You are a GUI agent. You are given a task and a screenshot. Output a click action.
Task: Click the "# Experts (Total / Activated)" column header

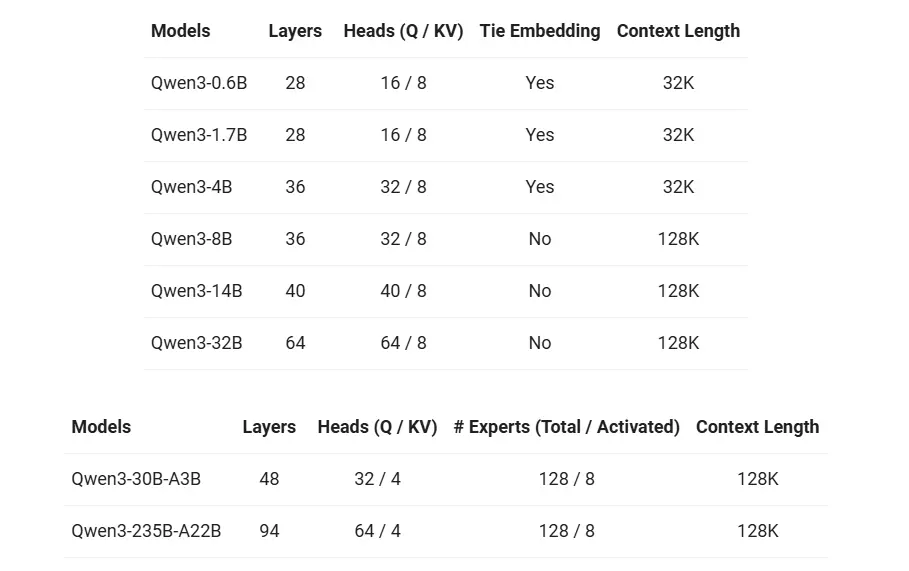point(566,427)
